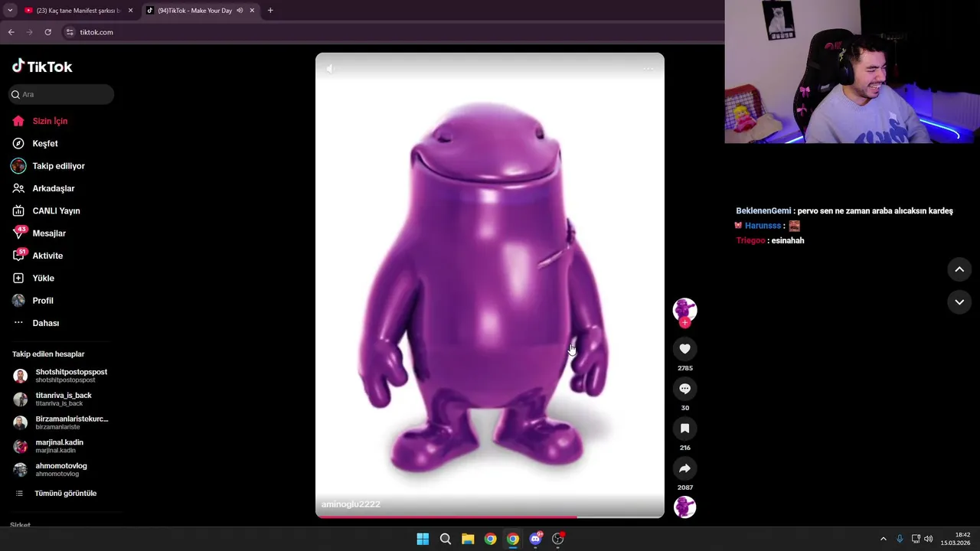Open aminoglu2222 username on video
This screenshot has height=551, width=980.
[x=351, y=504]
